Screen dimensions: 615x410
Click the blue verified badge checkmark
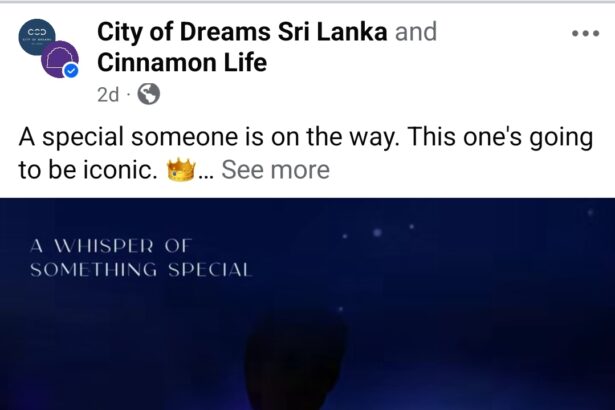point(71,71)
